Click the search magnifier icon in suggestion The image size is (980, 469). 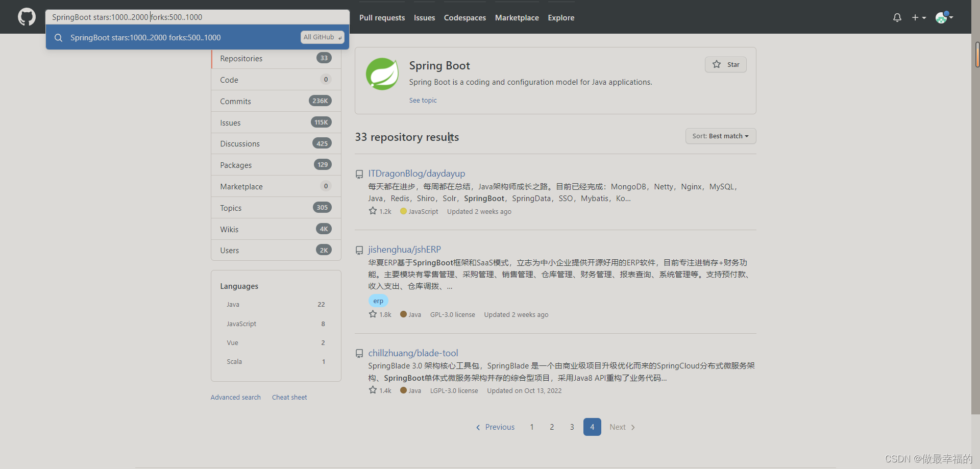click(59, 38)
